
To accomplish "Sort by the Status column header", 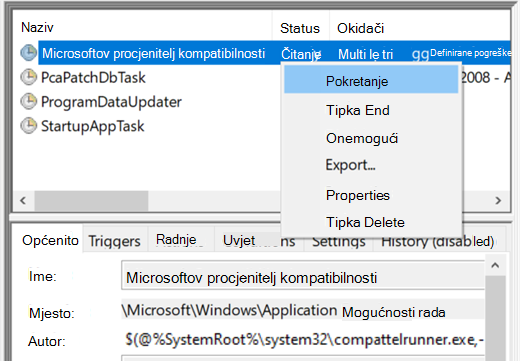I will 300,28.
